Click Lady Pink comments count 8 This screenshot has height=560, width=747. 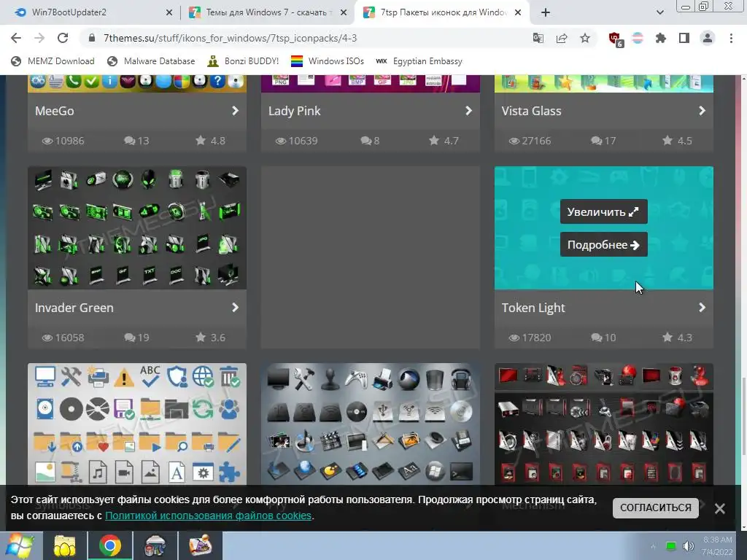pyautogui.click(x=370, y=141)
